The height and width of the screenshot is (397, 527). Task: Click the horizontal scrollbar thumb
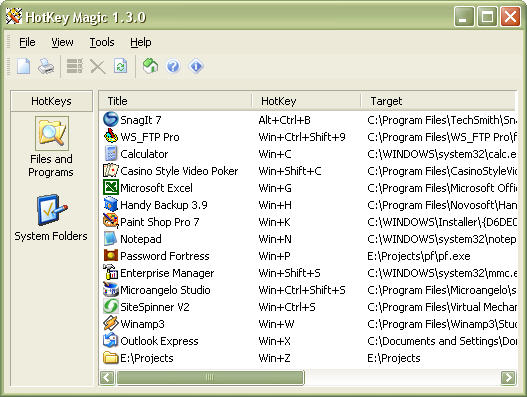click(210, 378)
